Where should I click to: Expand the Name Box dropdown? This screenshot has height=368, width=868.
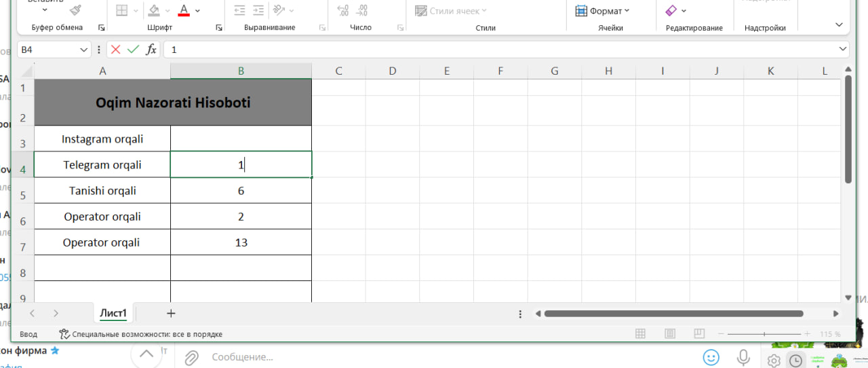[84, 50]
